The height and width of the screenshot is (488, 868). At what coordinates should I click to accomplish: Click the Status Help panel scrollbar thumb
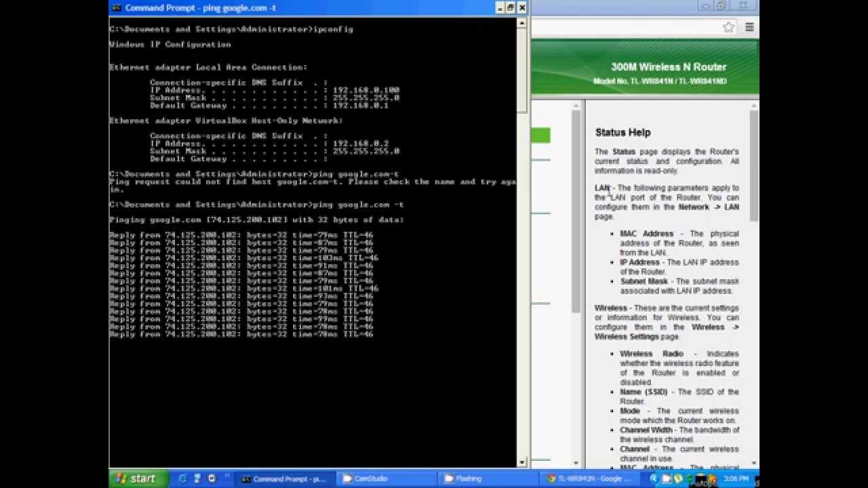[754, 165]
